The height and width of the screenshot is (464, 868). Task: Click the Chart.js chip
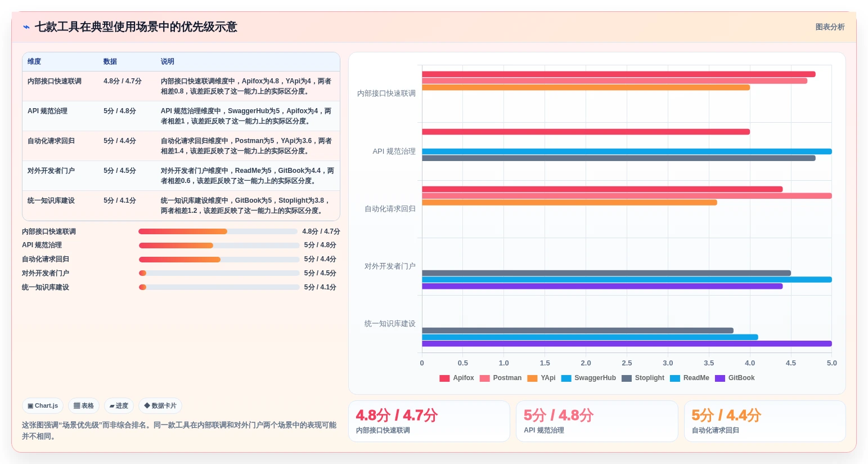coord(43,405)
